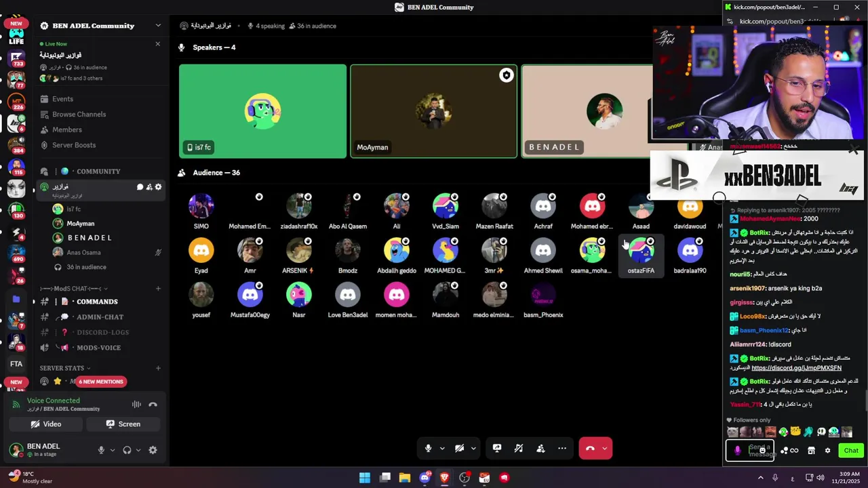Toggle noise suppression waveform icon
The image size is (868, 488).
[136, 405]
